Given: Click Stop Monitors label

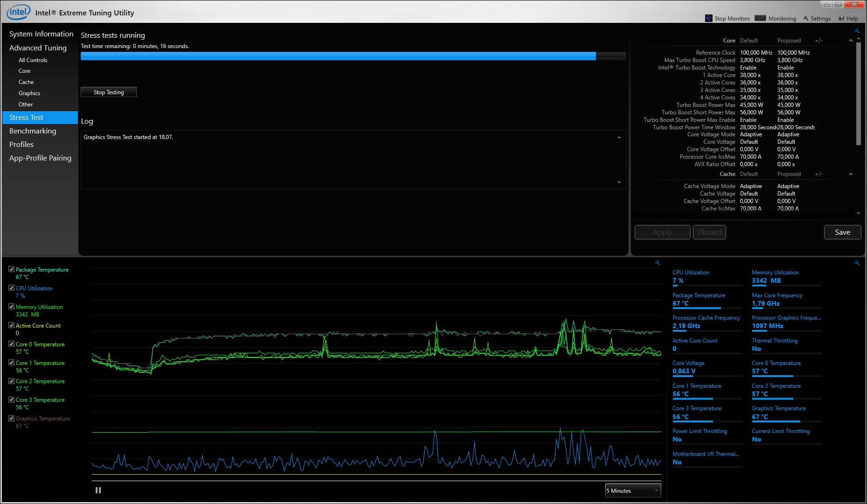Looking at the screenshot, I should point(732,19).
